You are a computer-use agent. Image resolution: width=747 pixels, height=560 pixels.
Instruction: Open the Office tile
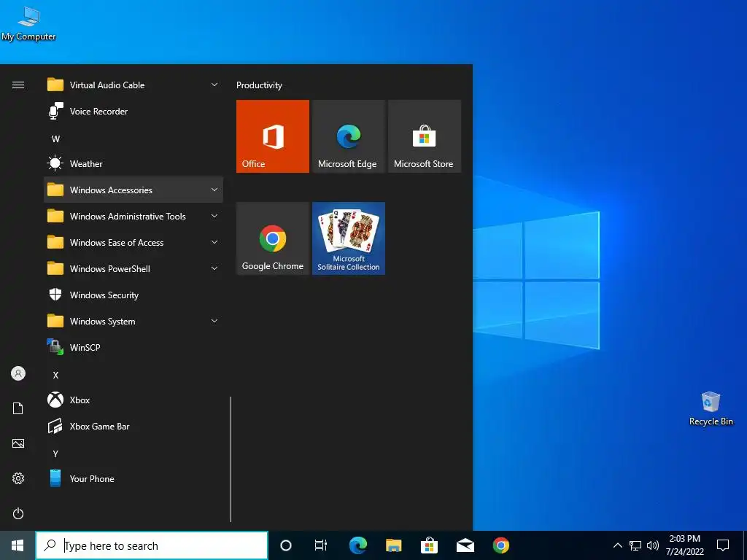273,136
